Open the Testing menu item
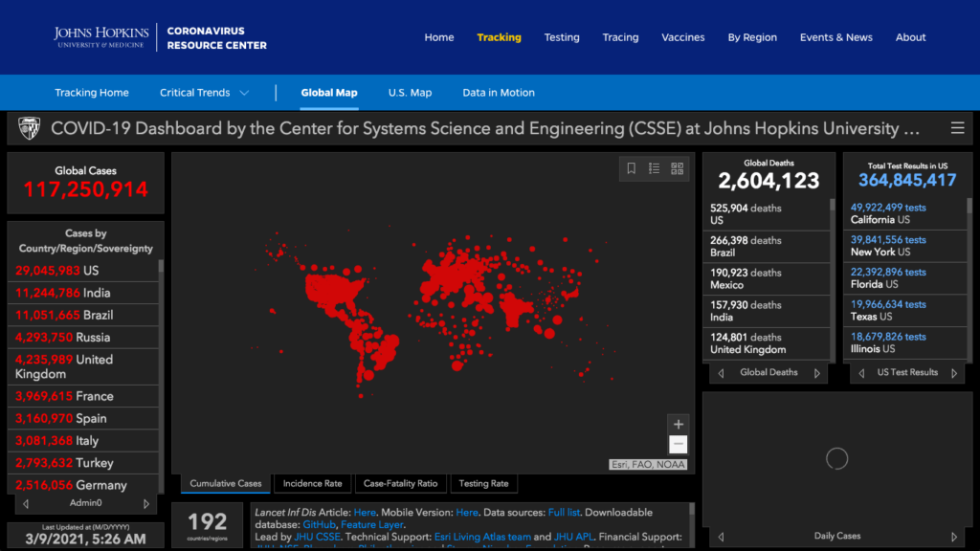 pyautogui.click(x=561, y=37)
